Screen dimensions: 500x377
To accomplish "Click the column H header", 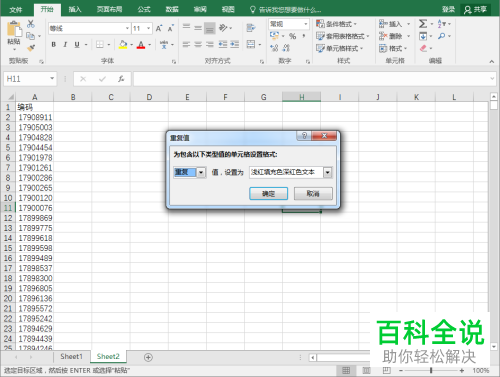I will click(302, 97).
